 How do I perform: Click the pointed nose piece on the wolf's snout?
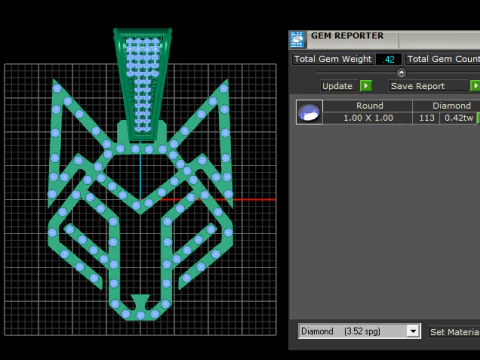140,302
